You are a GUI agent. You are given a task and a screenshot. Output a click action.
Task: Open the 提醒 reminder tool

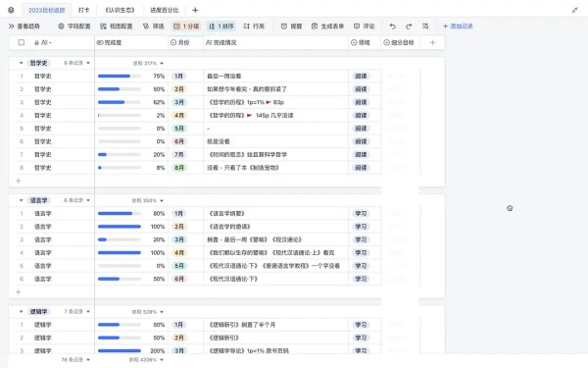click(291, 26)
